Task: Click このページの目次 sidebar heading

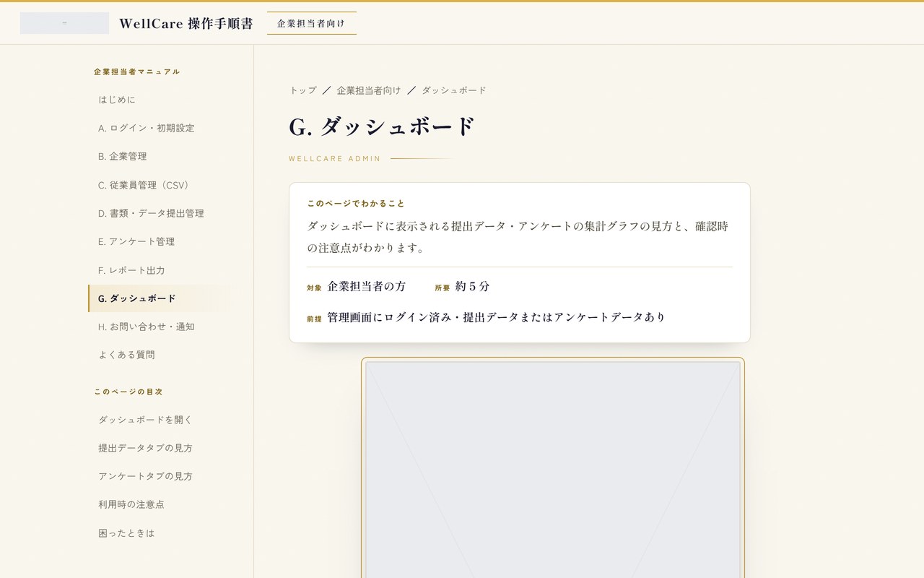Action: [128, 392]
